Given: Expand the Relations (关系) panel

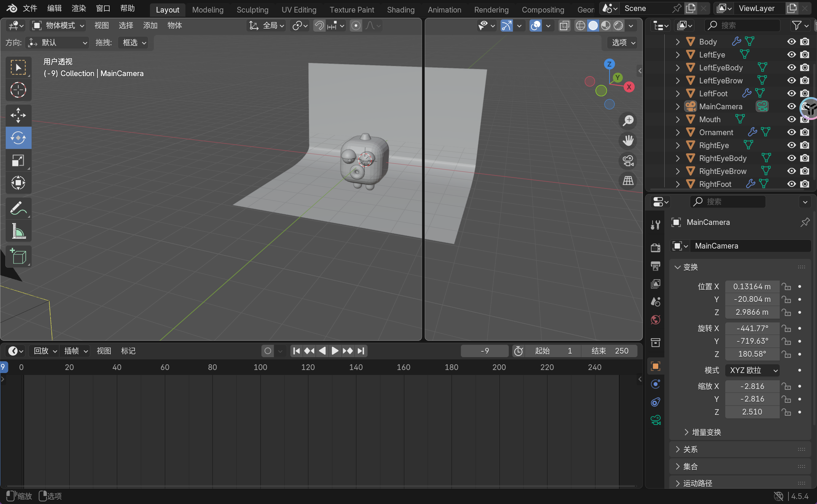Looking at the screenshot, I should pyautogui.click(x=690, y=449).
